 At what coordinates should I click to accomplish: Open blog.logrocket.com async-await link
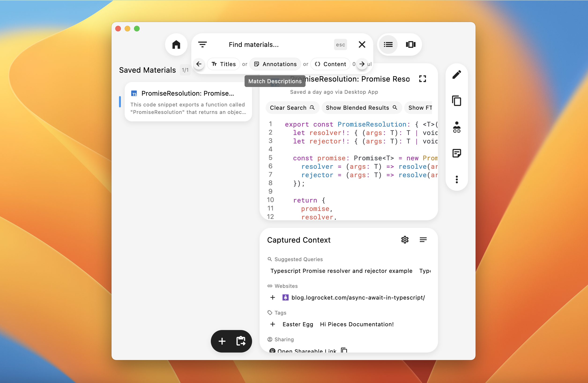coord(358,297)
